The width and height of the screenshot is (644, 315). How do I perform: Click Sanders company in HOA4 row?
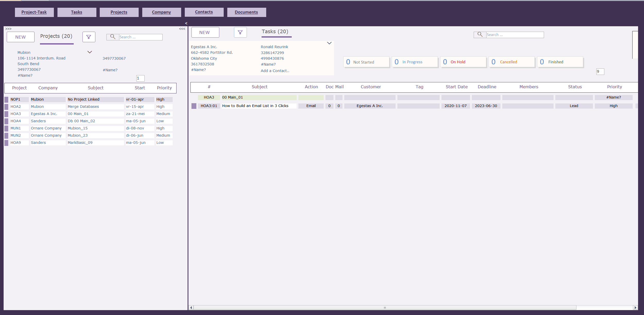pos(48,121)
